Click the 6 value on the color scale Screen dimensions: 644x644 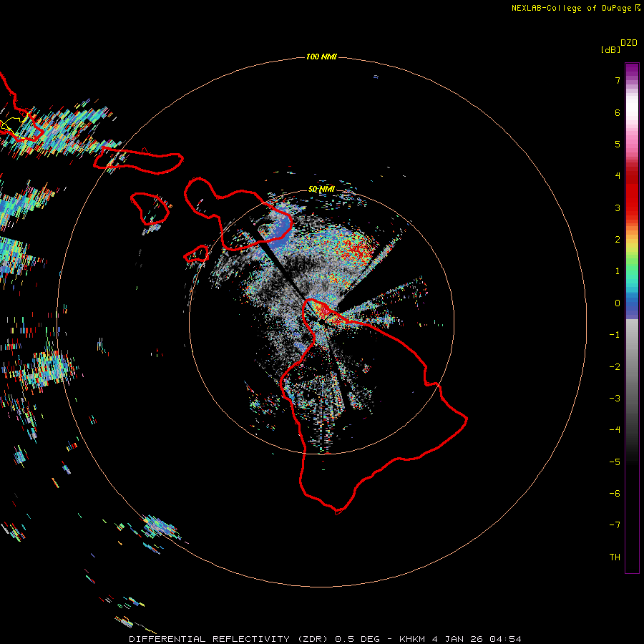point(618,112)
